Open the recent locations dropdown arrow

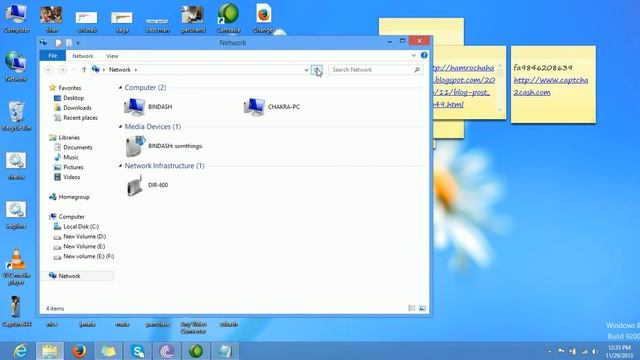[x=74, y=70]
